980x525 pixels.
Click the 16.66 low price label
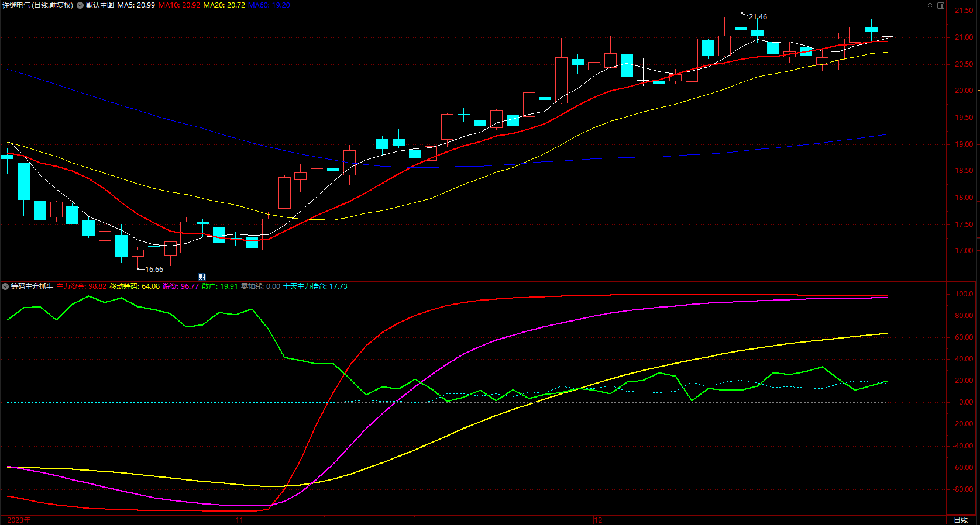tap(154, 270)
